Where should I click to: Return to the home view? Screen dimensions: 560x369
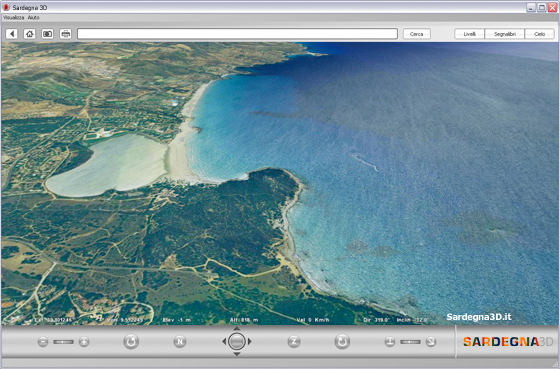30,34
